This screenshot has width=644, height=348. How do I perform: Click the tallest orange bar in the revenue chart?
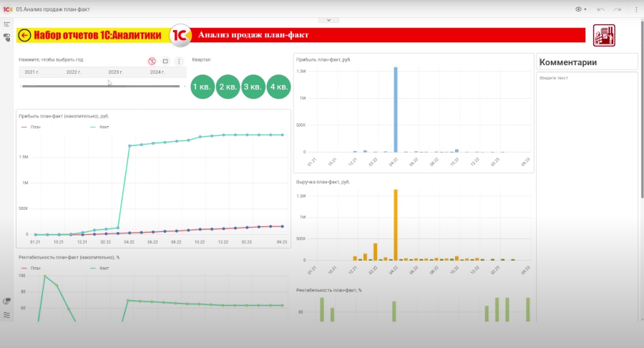pyautogui.click(x=396, y=225)
